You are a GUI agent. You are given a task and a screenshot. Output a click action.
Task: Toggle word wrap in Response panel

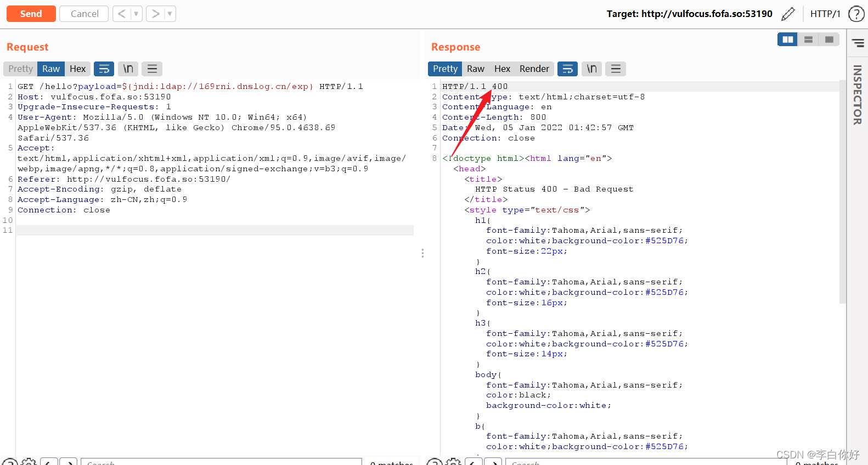click(x=568, y=69)
